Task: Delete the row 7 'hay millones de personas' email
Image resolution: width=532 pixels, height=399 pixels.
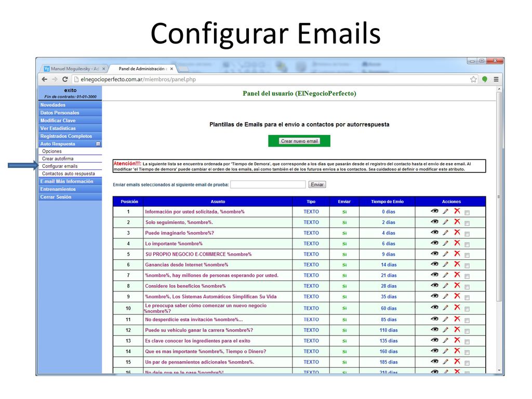Action: (457, 274)
